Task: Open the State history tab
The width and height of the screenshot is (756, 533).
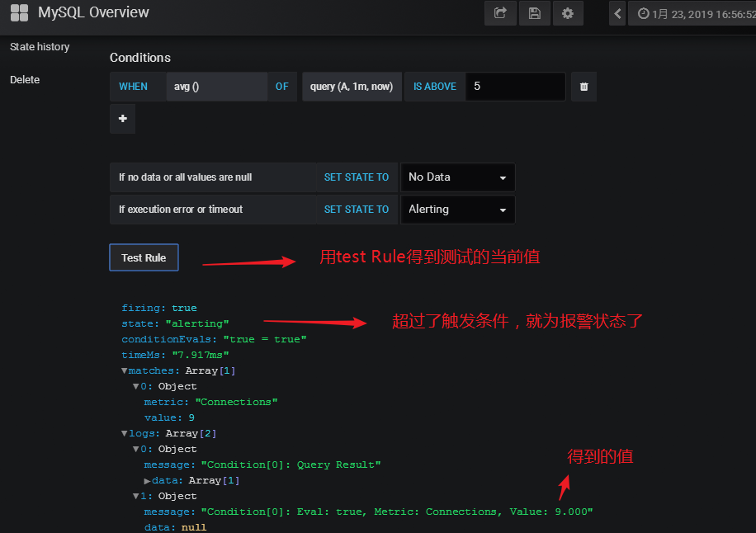Action: pyautogui.click(x=40, y=47)
